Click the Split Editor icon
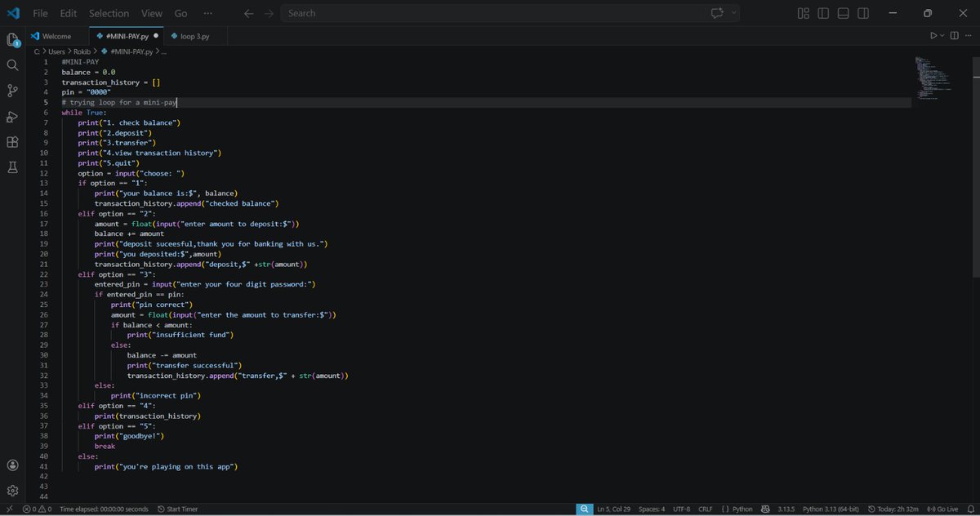 [954, 35]
